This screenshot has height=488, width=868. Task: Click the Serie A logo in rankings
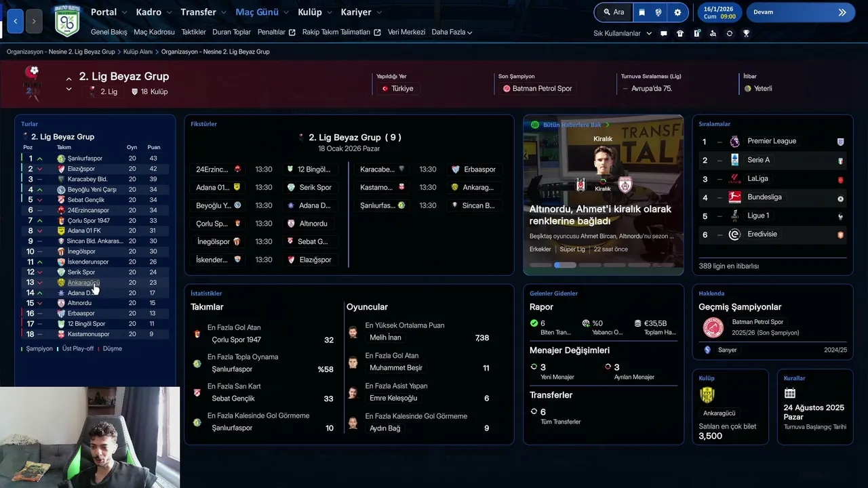(x=734, y=160)
